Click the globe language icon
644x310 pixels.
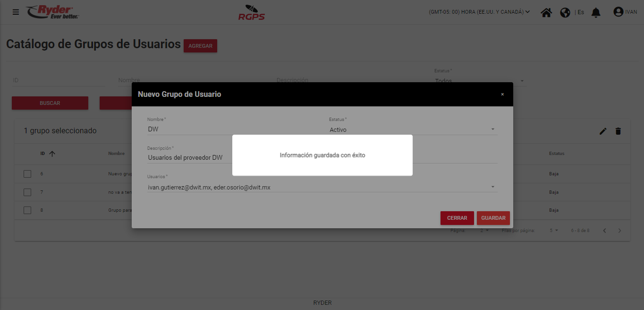pyautogui.click(x=565, y=12)
